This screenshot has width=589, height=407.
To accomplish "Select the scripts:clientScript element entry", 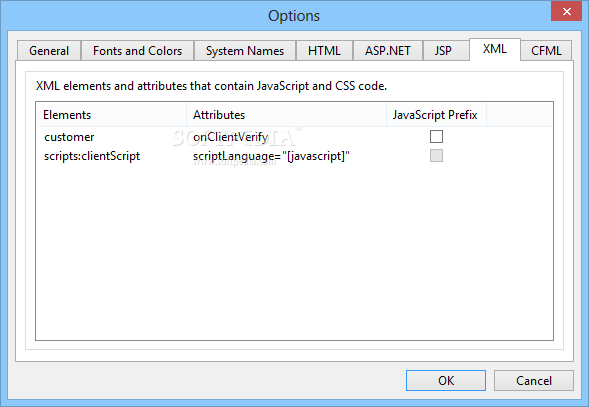I will [92, 156].
